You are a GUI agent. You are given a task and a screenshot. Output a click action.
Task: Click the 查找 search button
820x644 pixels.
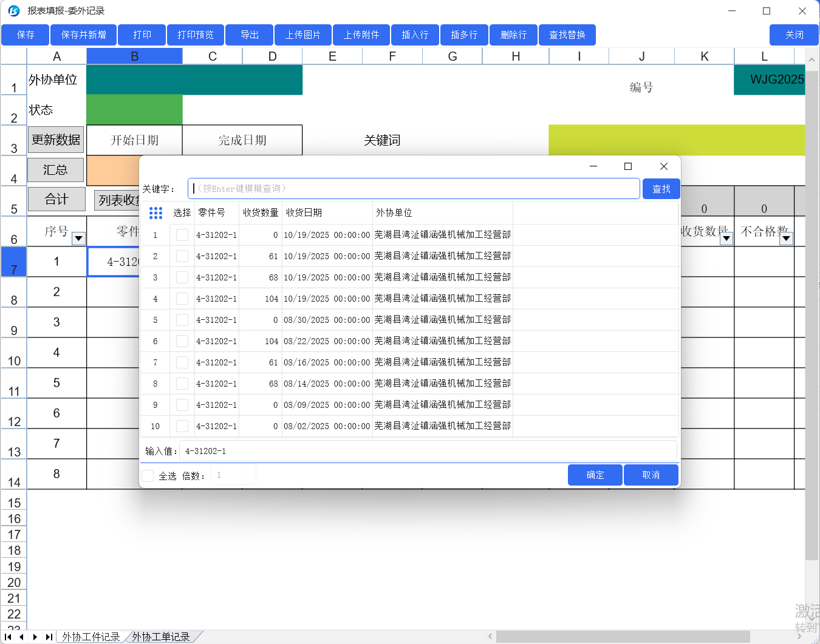click(661, 189)
